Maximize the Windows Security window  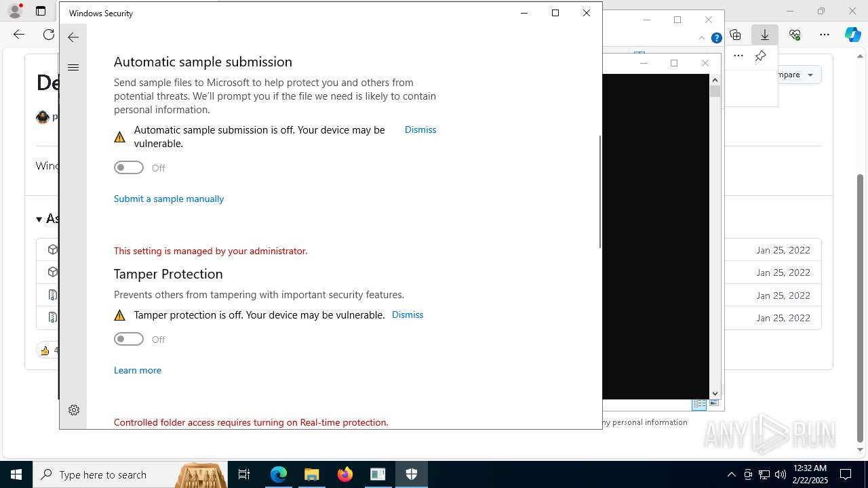(555, 13)
